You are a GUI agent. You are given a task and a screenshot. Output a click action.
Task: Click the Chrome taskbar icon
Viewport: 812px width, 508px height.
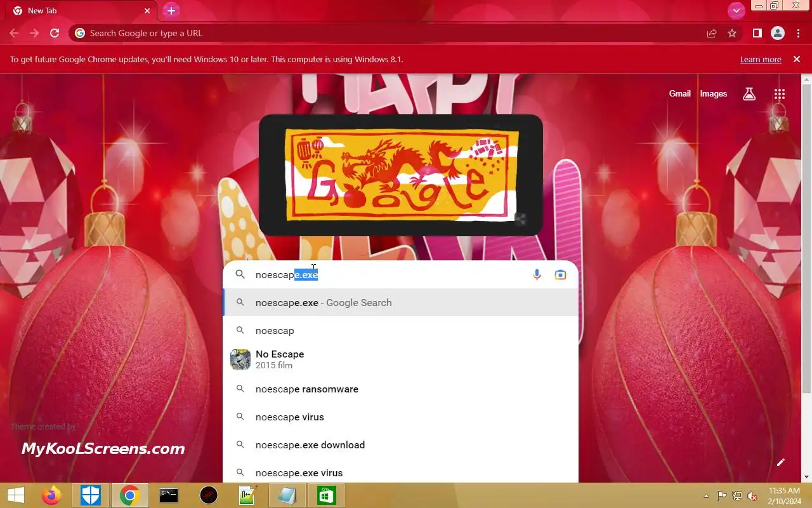click(130, 495)
